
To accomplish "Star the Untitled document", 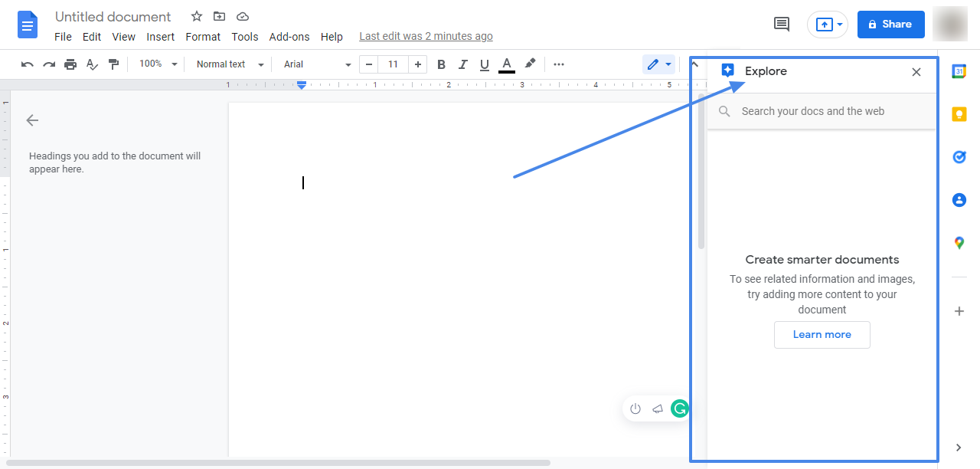I will [197, 17].
